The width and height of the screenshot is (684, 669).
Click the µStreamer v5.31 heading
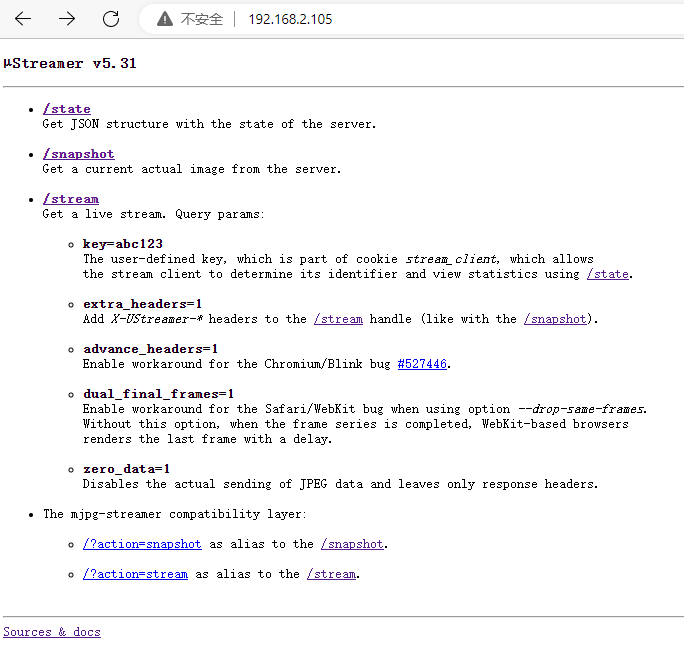pyautogui.click(x=70, y=64)
